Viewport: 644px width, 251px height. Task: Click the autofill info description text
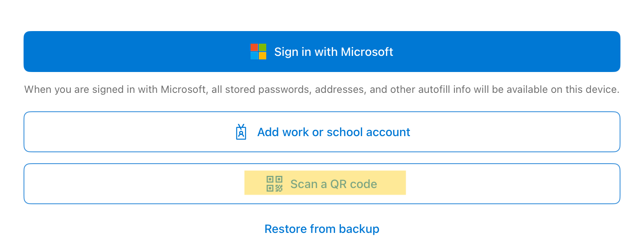click(322, 90)
